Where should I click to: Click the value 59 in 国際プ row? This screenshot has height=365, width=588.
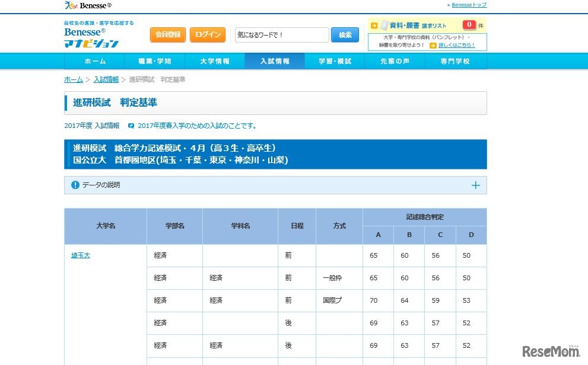click(x=436, y=300)
